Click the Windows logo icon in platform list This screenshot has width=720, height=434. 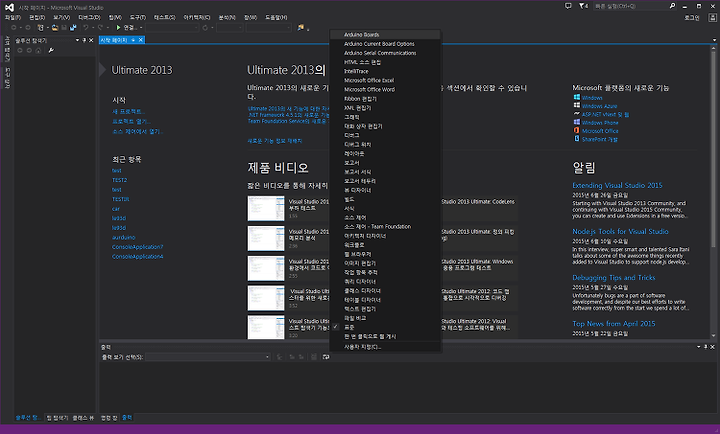[x=577, y=97]
